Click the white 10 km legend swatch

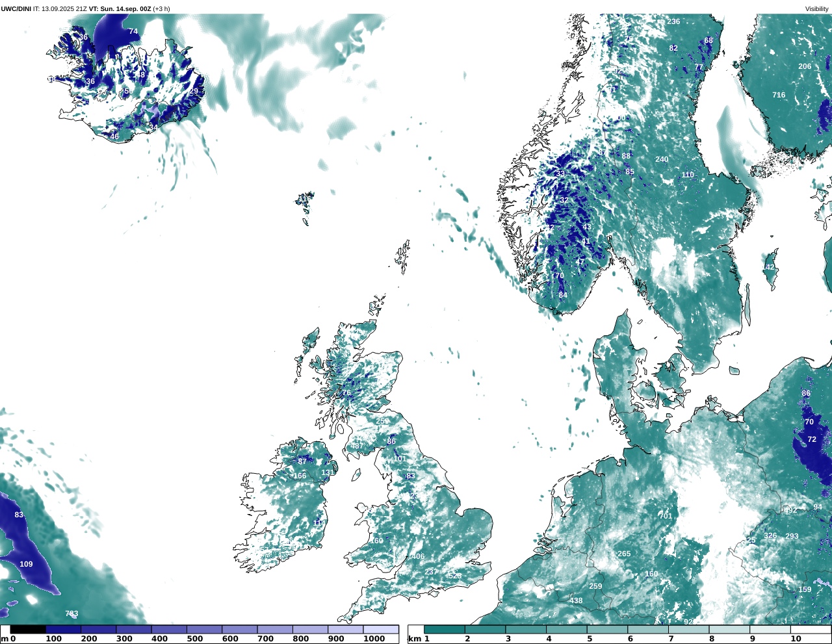tap(811, 629)
